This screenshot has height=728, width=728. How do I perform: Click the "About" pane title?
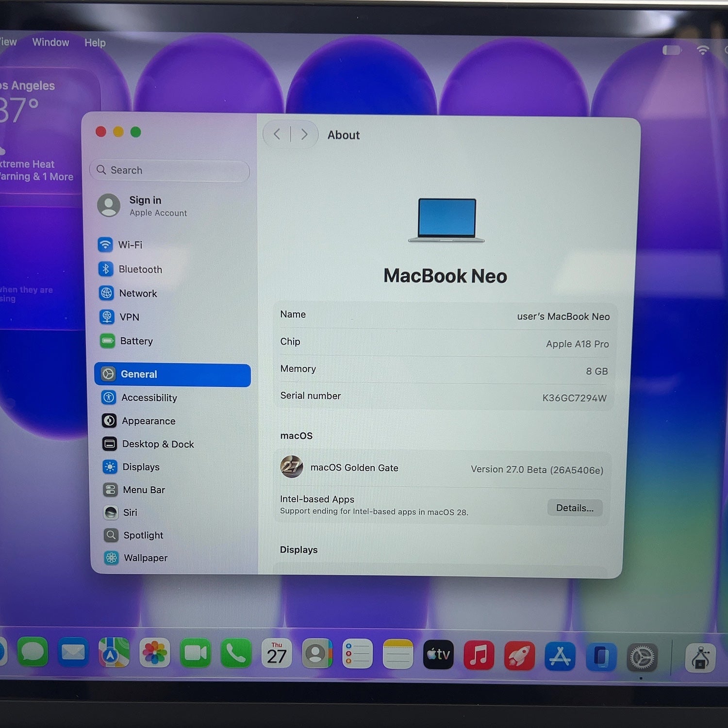tap(344, 135)
